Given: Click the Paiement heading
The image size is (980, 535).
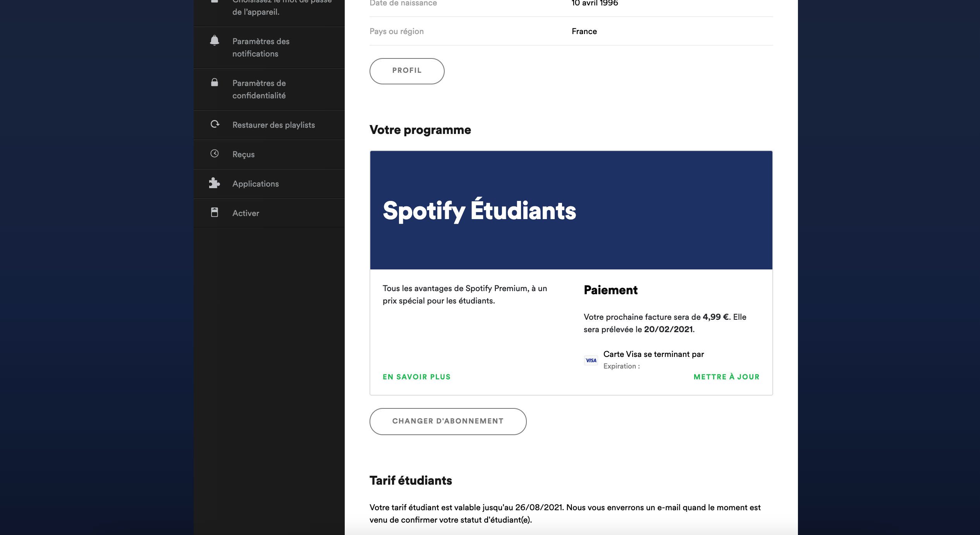Looking at the screenshot, I should 610,290.
